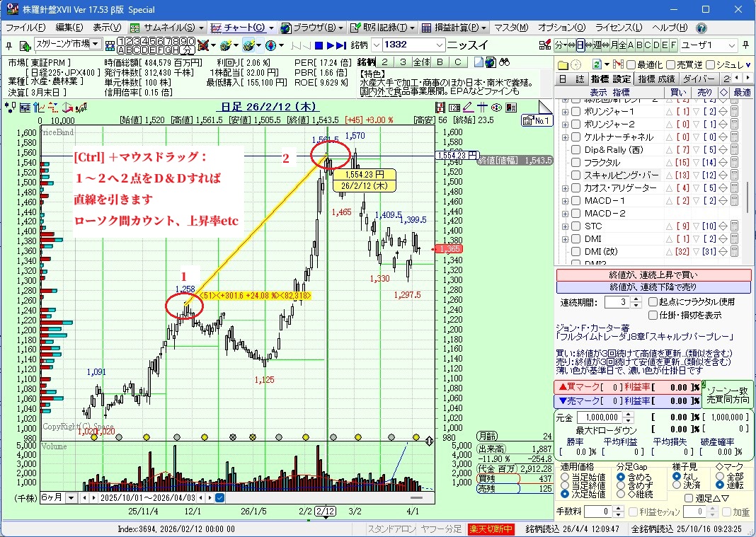Click the blue stop square playback button

[x=319, y=45]
